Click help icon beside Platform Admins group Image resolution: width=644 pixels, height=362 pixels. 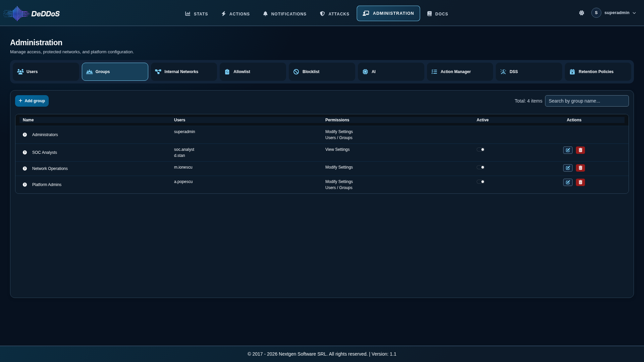[x=25, y=185]
